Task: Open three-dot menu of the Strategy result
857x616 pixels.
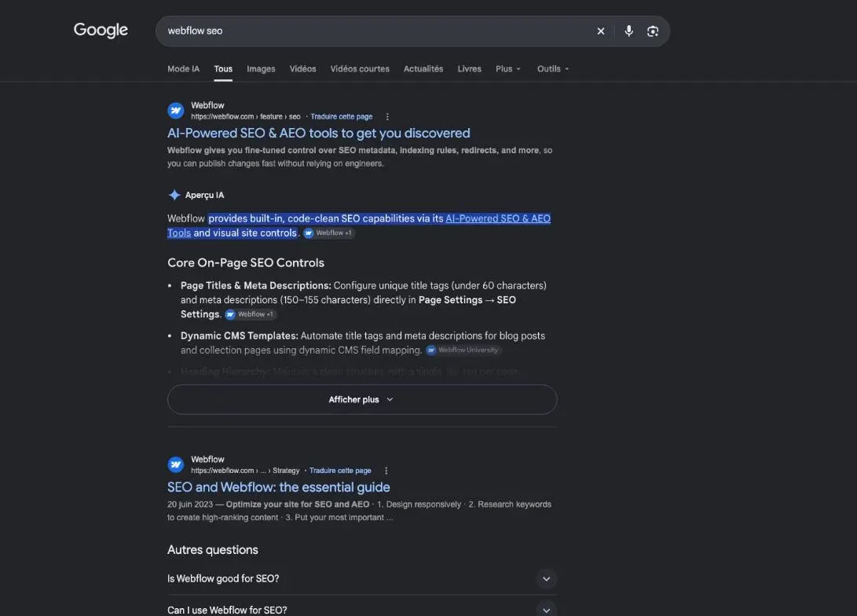Action: point(386,471)
